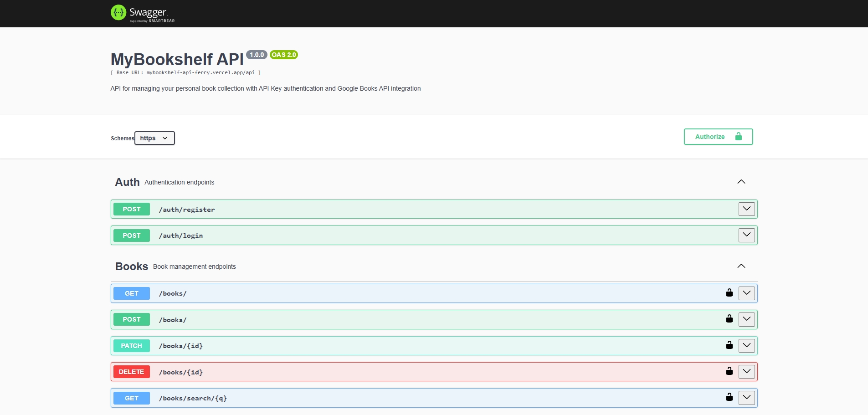Click the OAS 2.0 badge
Image resolution: width=868 pixels, height=415 pixels.
click(283, 55)
